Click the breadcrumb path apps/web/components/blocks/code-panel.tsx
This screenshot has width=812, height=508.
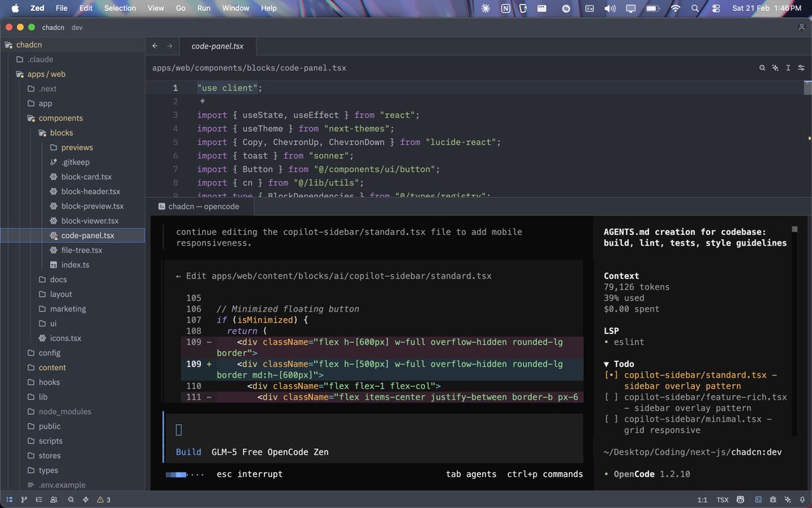point(249,68)
